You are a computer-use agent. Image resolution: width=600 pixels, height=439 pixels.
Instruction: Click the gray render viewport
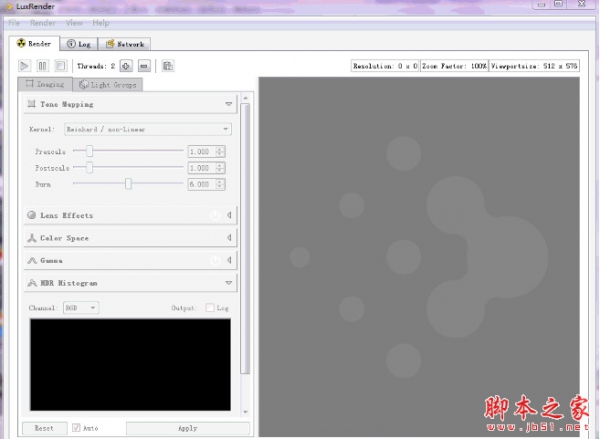coord(419,256)
